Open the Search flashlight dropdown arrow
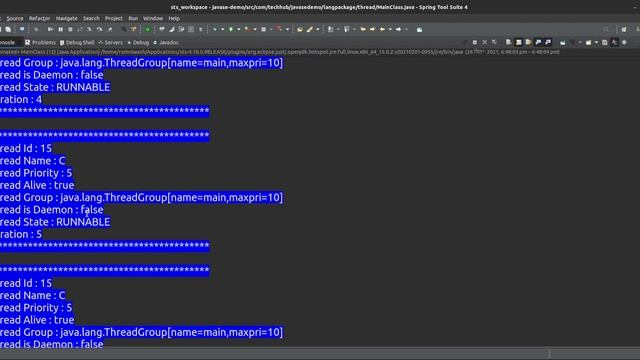Image resolution: width=640 pixels, height=360 pixels. click(x=318, y=29)
